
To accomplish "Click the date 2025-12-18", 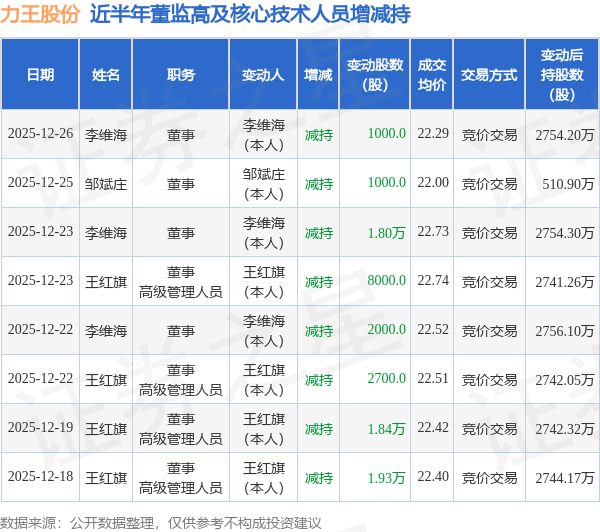I will coord(41,477).
